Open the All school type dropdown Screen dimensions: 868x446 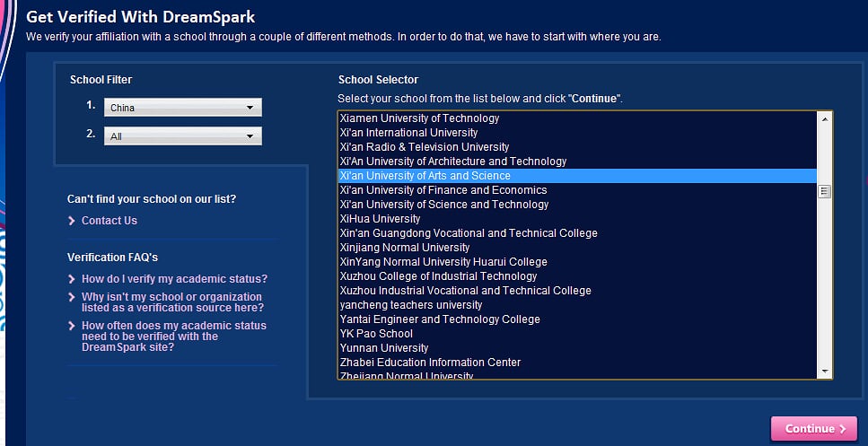pos(183,136)
